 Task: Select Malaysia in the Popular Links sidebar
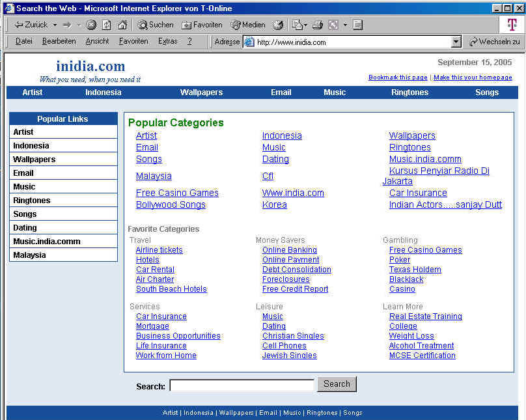(x=63, y=255)
